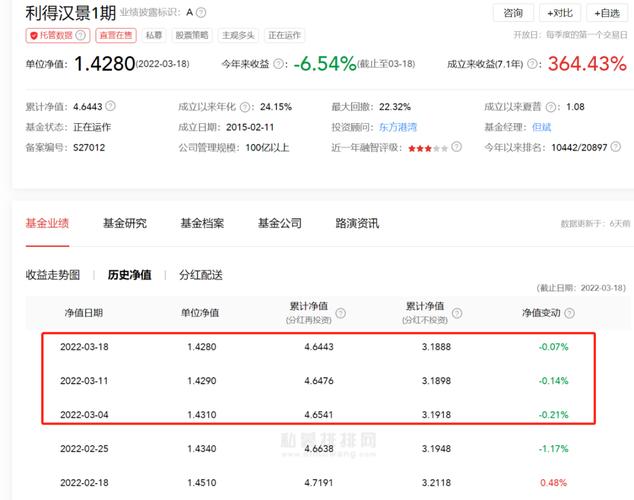Click the 股票策略 tag
634x500 pixels.
tap(192, 35)
